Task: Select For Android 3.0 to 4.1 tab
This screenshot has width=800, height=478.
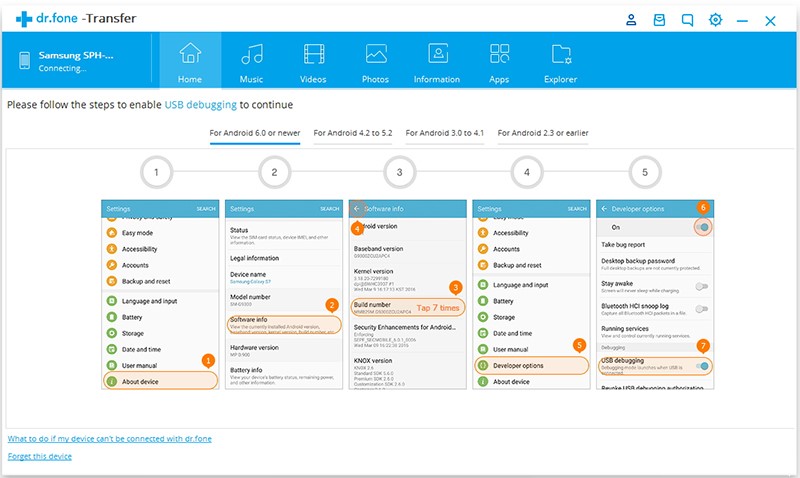Action: pyautogui.click(x=445, y=133)
